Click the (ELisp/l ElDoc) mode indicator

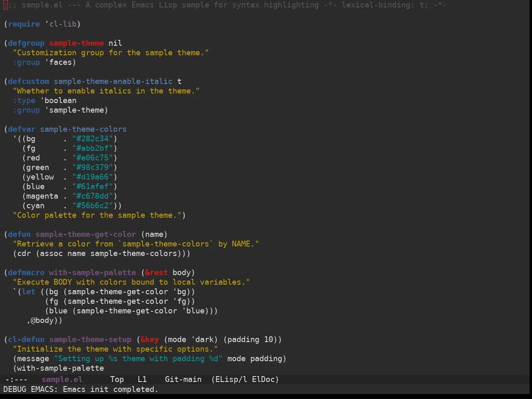(245, 379)
